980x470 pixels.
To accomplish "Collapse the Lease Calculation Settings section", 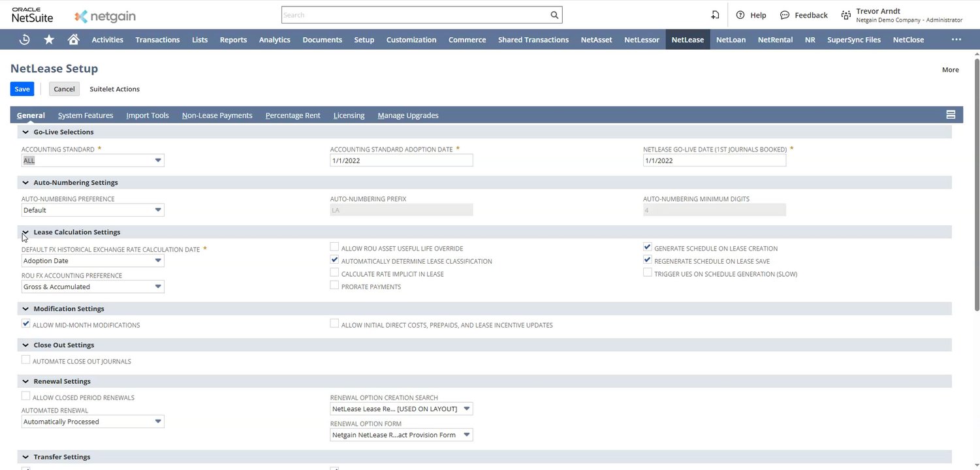I will point(25,232).
